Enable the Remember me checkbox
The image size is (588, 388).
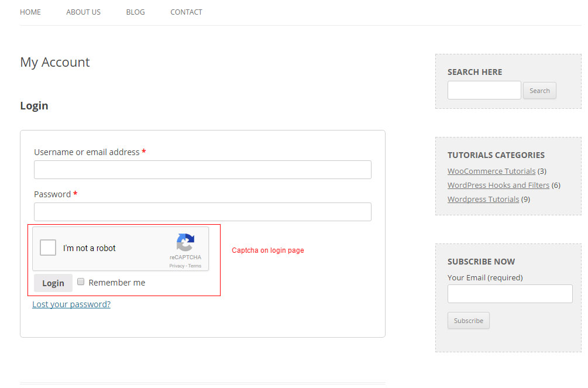click(x=81, y=282)
